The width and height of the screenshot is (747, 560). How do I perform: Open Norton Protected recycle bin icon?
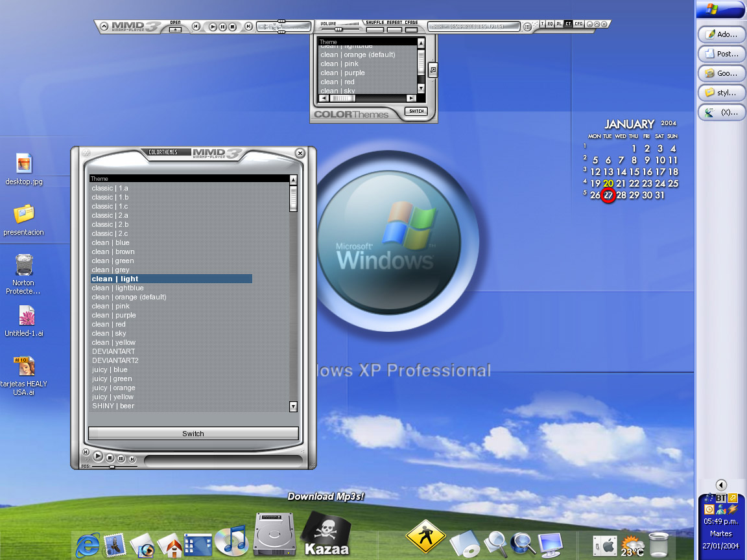tap(23, 274)
